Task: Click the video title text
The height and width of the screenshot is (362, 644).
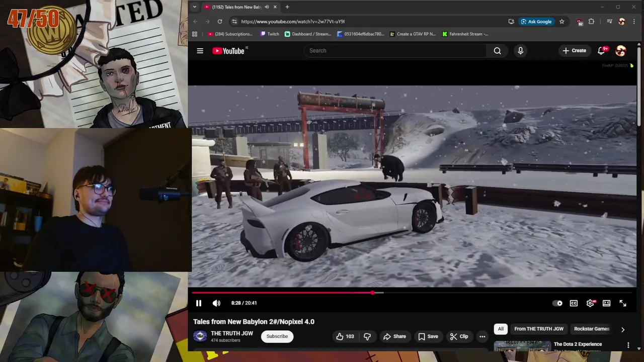Action: click(x=254, y=322)
